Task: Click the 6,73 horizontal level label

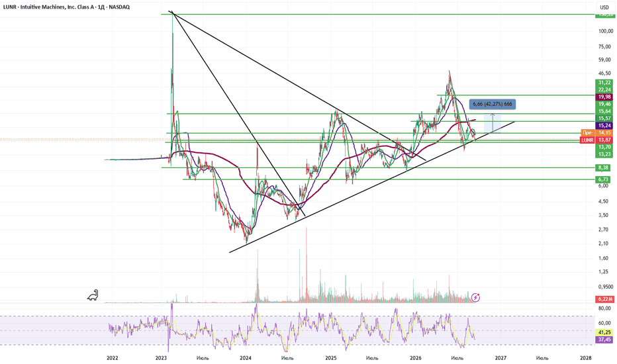Action: pos(604,179)
